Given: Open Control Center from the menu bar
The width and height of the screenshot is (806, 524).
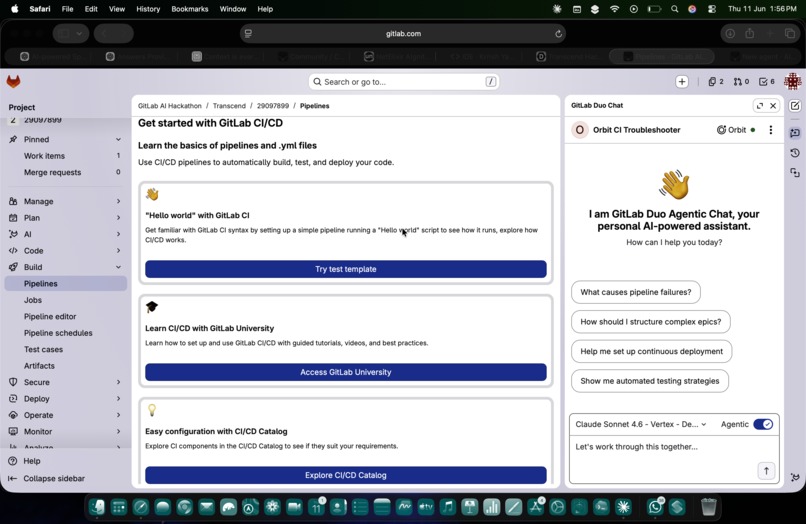Looking at the screenshot, I should (712, 9).
